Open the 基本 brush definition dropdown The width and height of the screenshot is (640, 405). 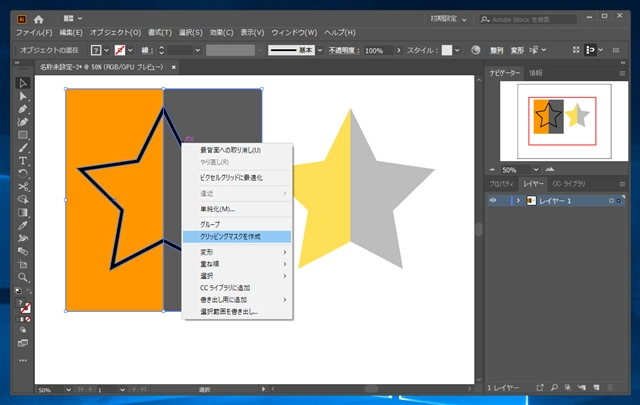click(320, 50)
